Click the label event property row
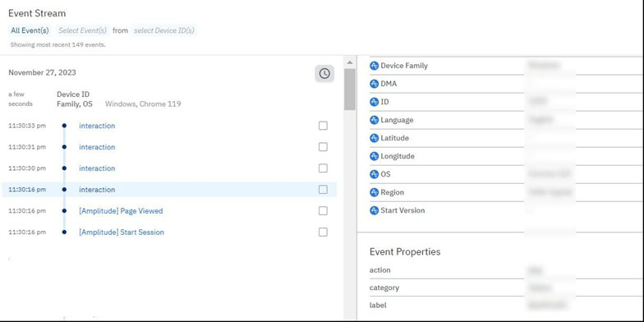Image resolution: width=644 pixels, height=322 pixels. [506, 306]
